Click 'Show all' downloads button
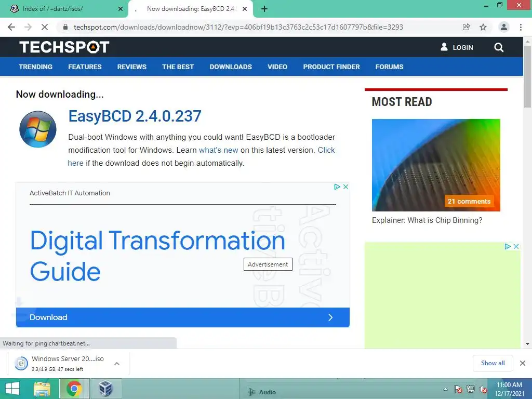 pyautogui.click(x=493, y=363)
